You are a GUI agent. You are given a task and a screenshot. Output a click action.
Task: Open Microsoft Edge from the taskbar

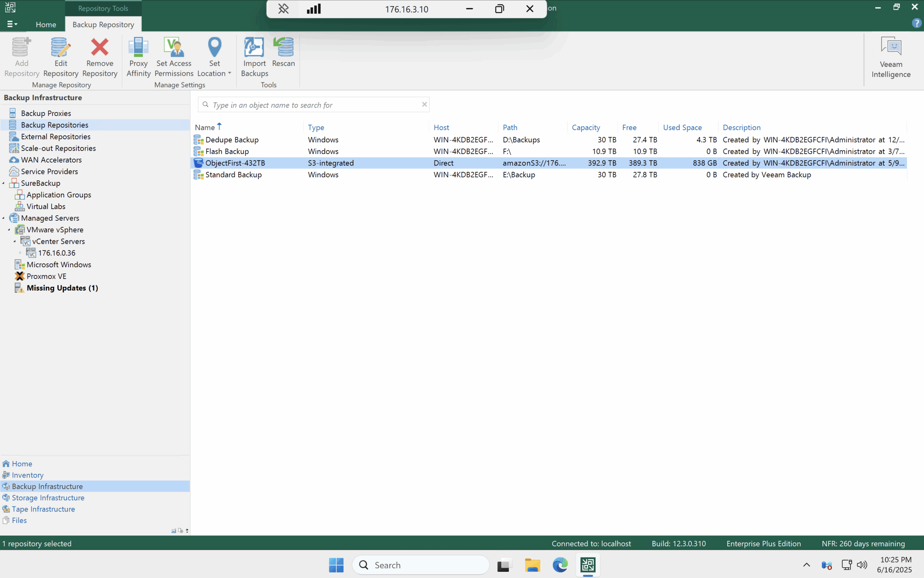pos(560,565)
